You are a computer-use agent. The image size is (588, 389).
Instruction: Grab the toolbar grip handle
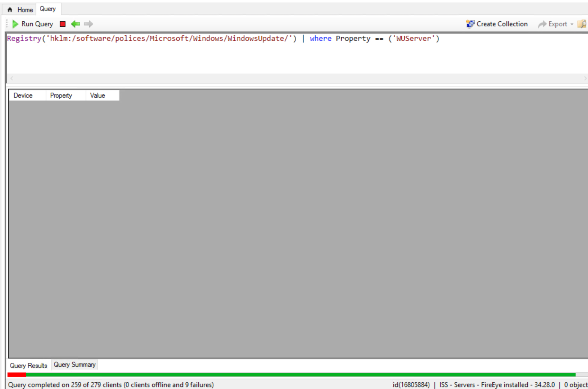pyautogui.click(x=7, y=24)
